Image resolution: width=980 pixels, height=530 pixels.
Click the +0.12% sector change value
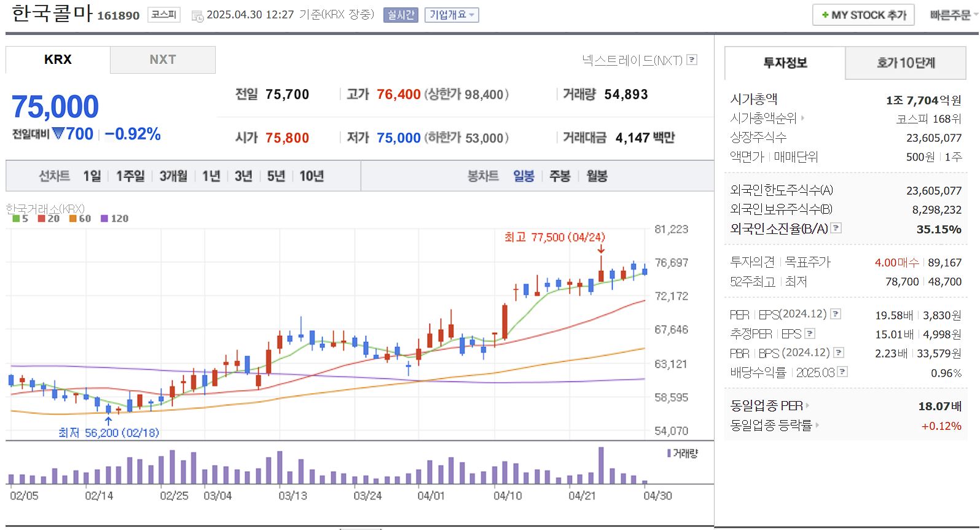click(x=941, y=426)
